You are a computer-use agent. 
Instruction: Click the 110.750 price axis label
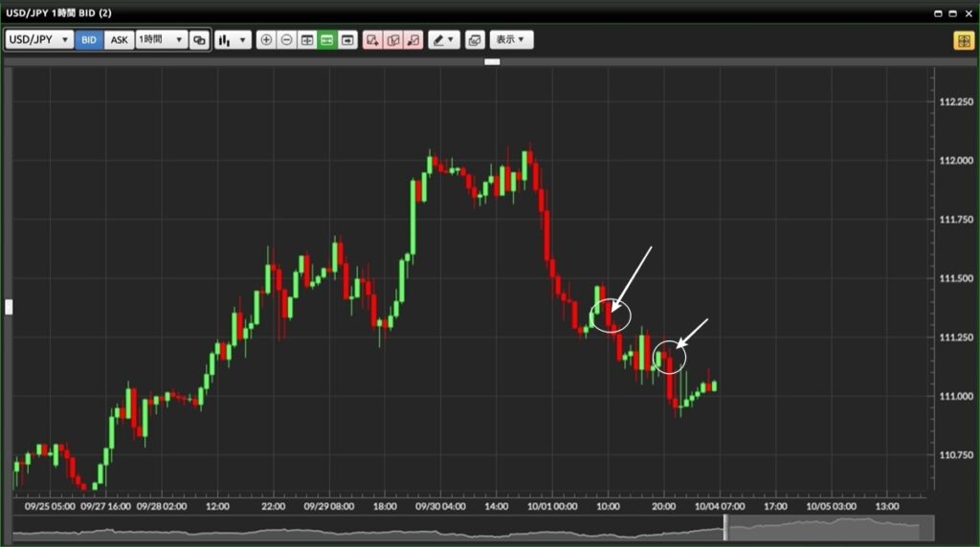point(956,455)
